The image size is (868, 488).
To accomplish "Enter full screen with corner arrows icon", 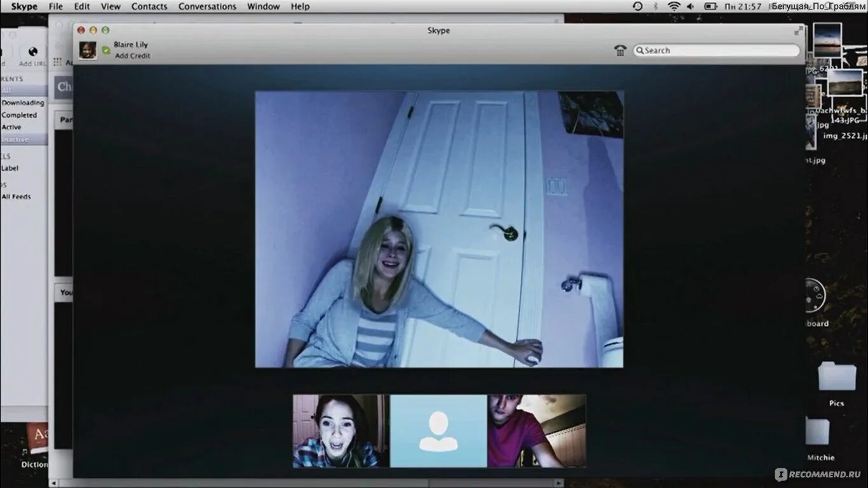I will pos(798,30).
